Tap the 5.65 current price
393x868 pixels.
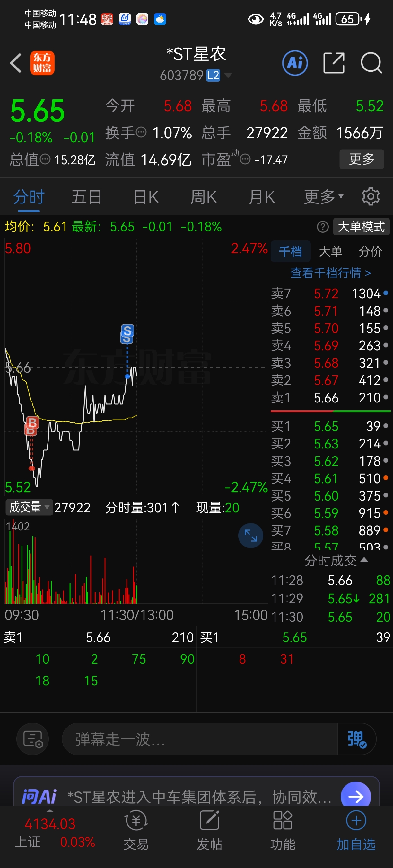click(x=37, y=111)
